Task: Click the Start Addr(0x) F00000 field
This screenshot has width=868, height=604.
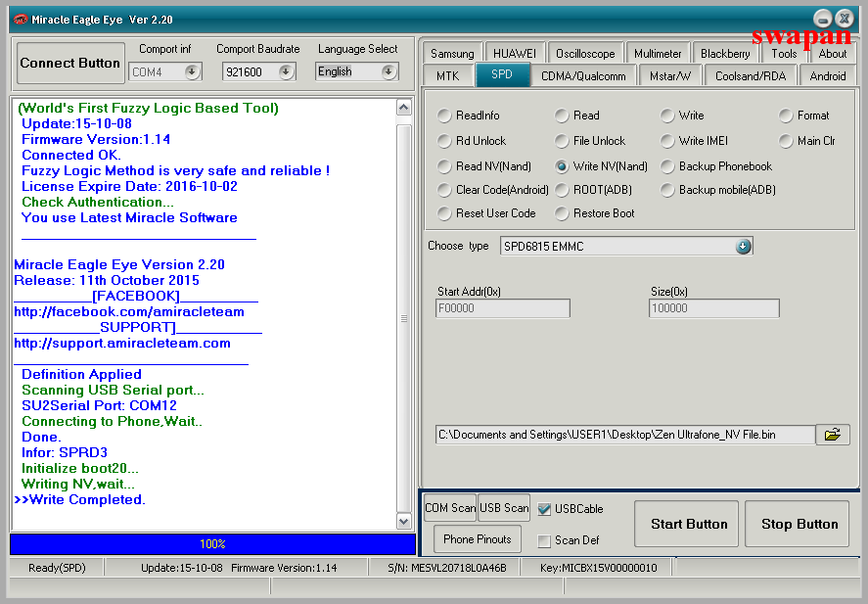Action: coord(503,308)
